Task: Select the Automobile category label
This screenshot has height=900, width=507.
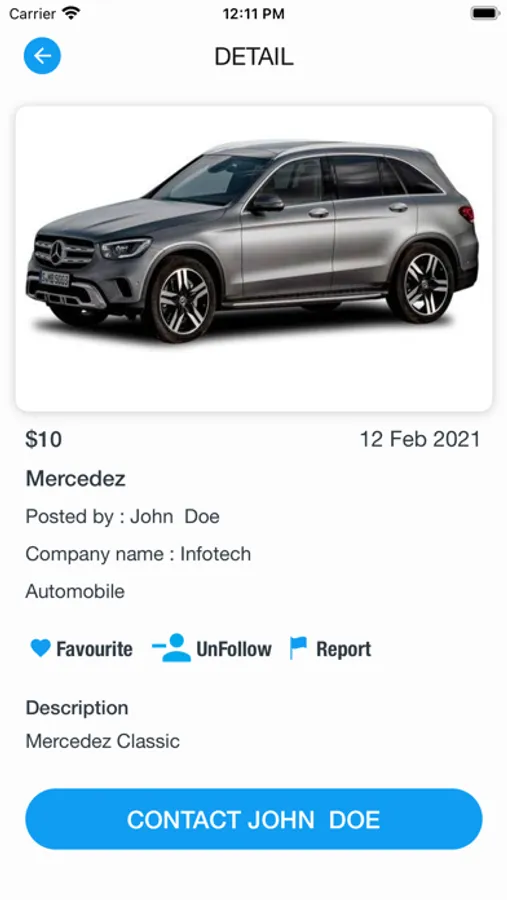Action: click(75, 591)
